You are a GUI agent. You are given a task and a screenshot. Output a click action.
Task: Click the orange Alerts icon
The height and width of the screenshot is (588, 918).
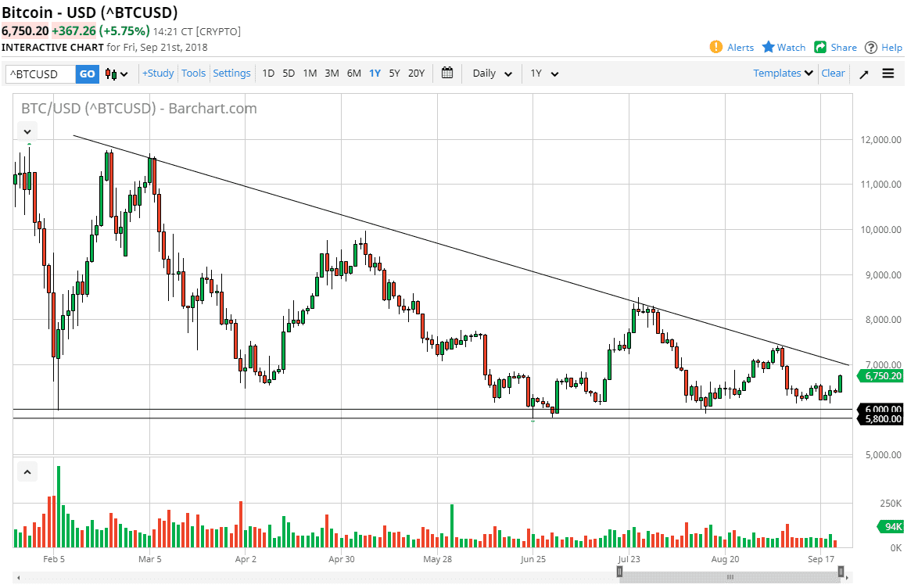[717, 47]
